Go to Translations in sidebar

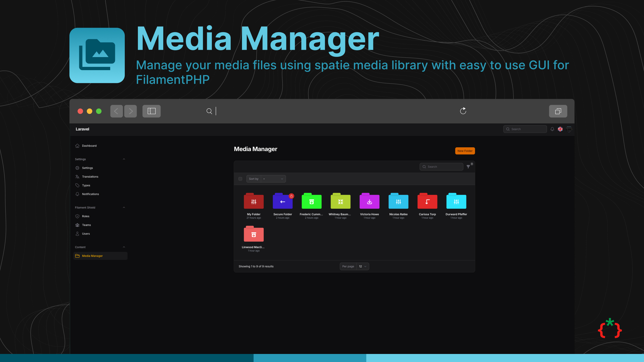pyautogui.click(x=90, y=176)
